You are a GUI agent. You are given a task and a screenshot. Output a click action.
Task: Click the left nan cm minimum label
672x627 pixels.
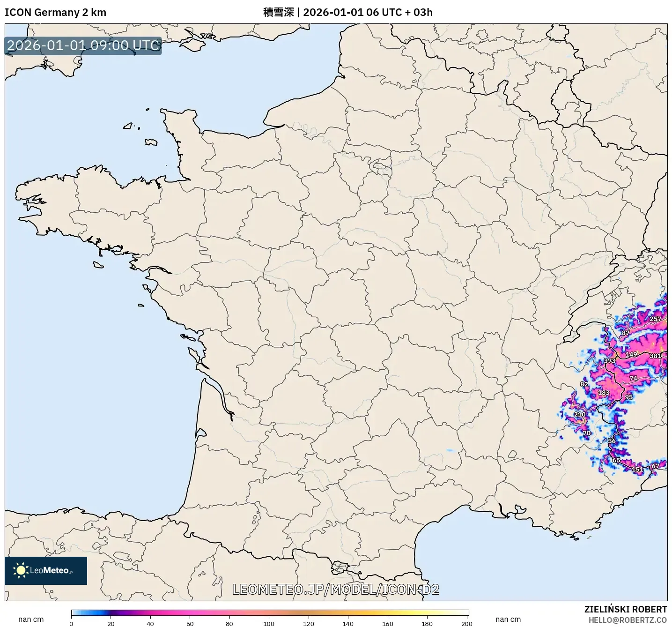point(31,620)
